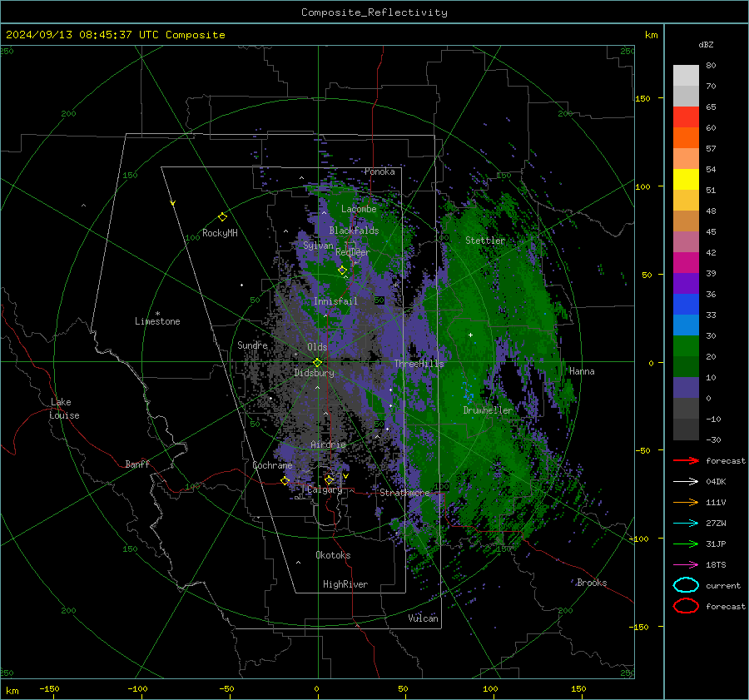This screenshot has height=700, width=749.
Task: Click the white plus marker west of Hanna
Action: pyautogui.click(x=470, y=335)
